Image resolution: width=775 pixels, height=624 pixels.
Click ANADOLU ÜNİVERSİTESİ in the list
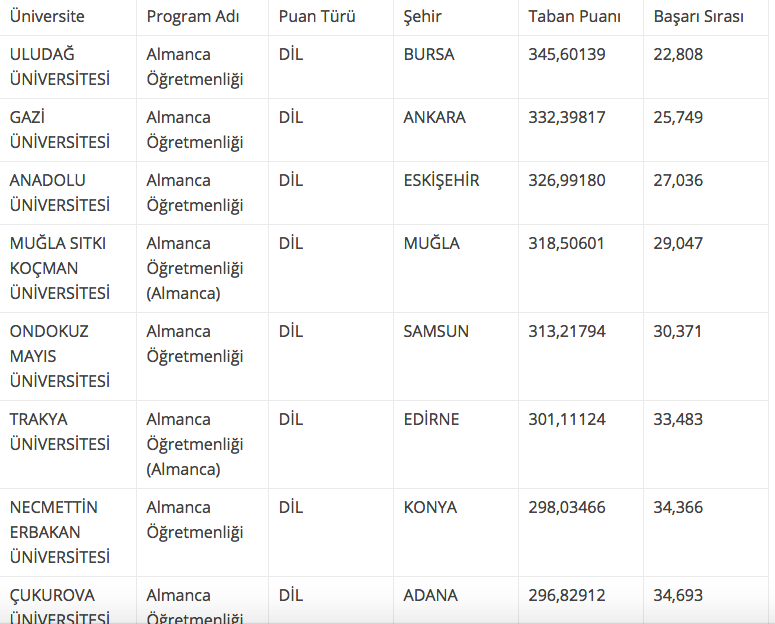tap(59, 193)
